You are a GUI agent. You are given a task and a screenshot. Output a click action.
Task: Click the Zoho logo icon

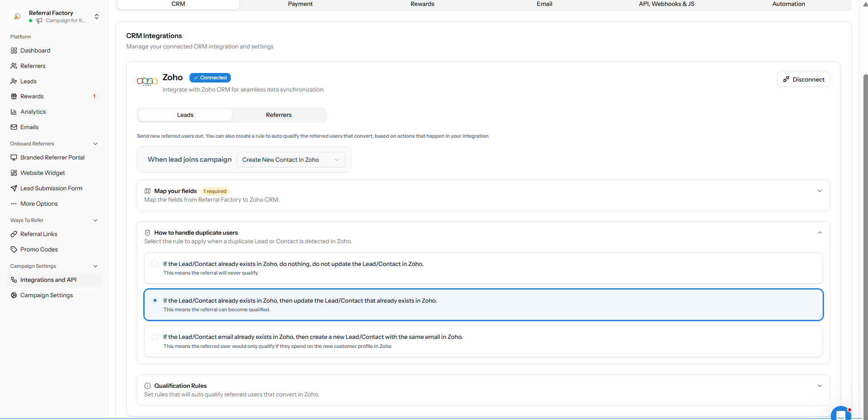point(147,82)
